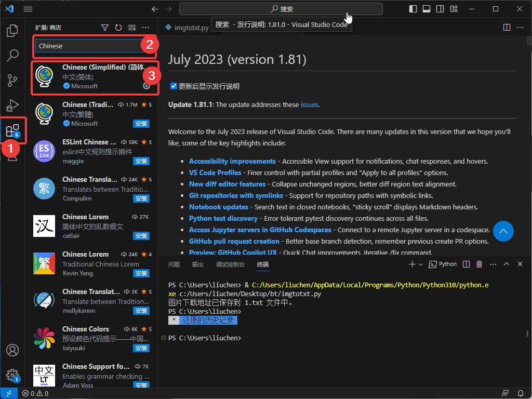Open the hamburger application menu

[28, 9]
